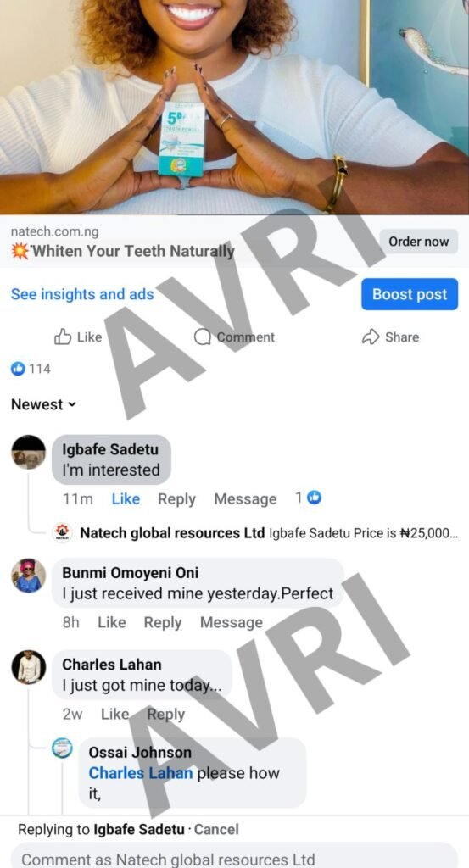
Task: Tap the Comment speech bubble icon
Action: (x=203, y=337)
